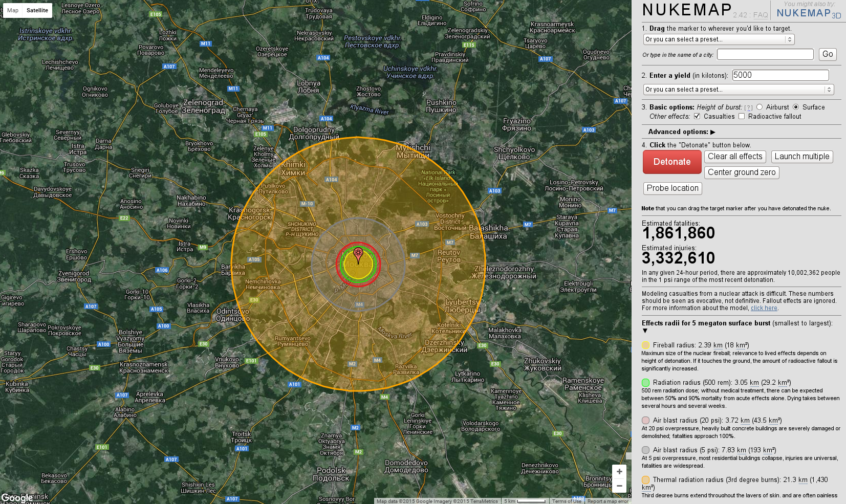
Task: Click the yellow fireball radius legend circle
Action: tap(646, 345)
